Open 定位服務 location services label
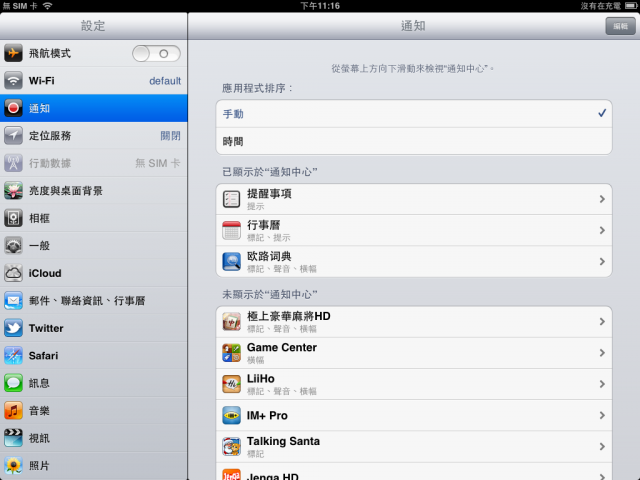Screen dimensions: 640x480 (50, 136)
